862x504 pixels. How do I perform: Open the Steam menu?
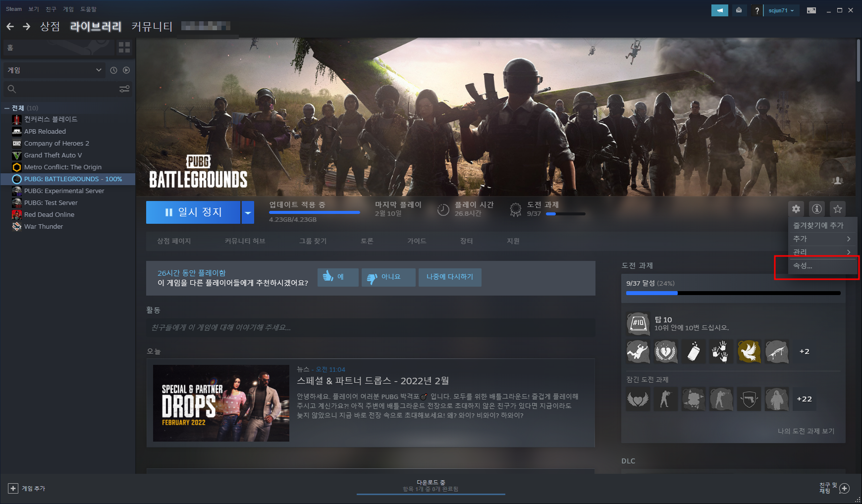click(14, 9)
